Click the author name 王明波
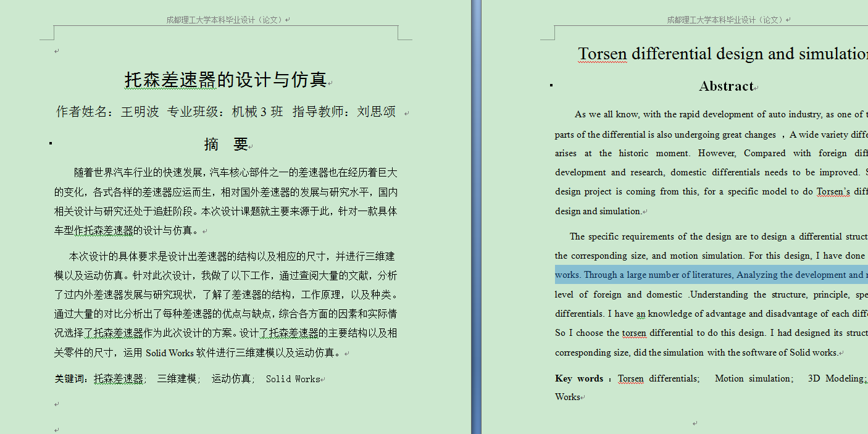868x434 pixels. coord(140,112)
